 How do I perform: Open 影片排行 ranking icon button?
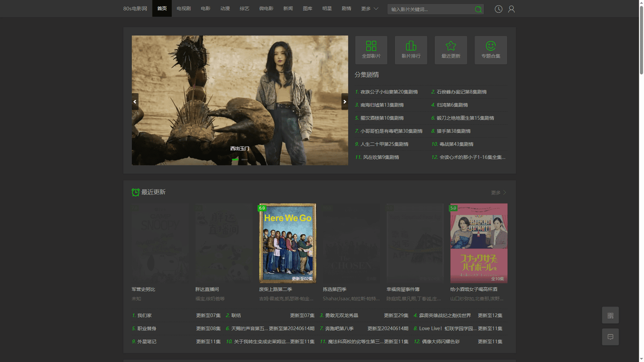click(411, 50)
